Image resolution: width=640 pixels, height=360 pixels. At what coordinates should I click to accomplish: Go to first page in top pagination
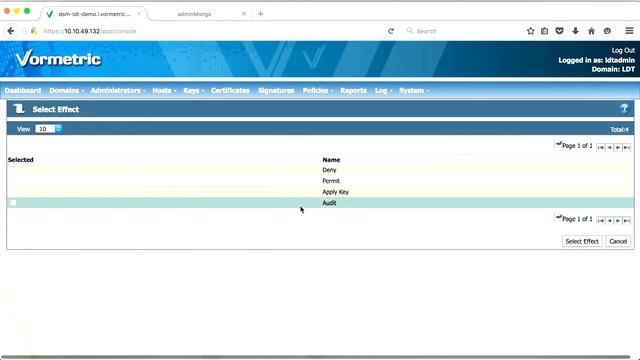point(600,147)
